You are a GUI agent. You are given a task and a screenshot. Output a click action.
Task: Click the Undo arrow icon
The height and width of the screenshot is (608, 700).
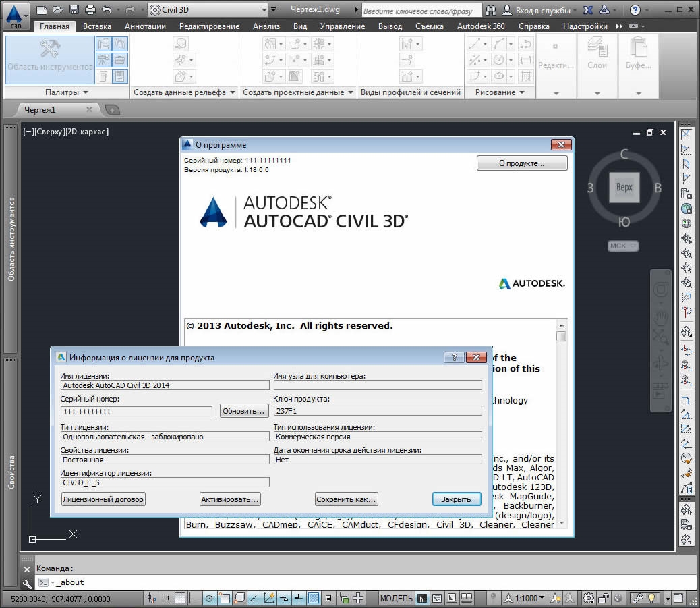coord(107,10)
